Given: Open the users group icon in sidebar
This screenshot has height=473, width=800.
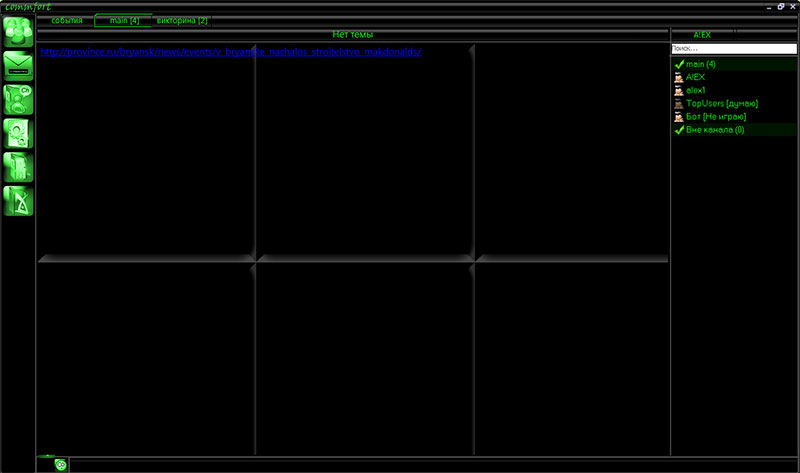Looking at the screenshot, I should point(19,31).
